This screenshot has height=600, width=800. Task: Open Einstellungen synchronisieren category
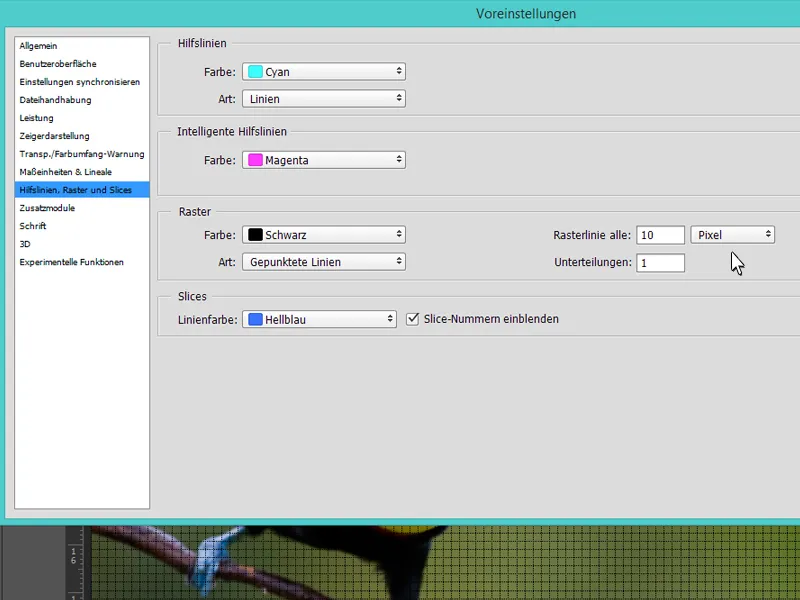[x=80, y=82]
